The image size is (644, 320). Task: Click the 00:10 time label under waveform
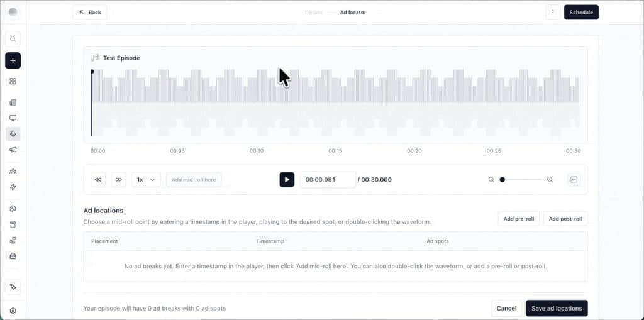tap(257, 151)
